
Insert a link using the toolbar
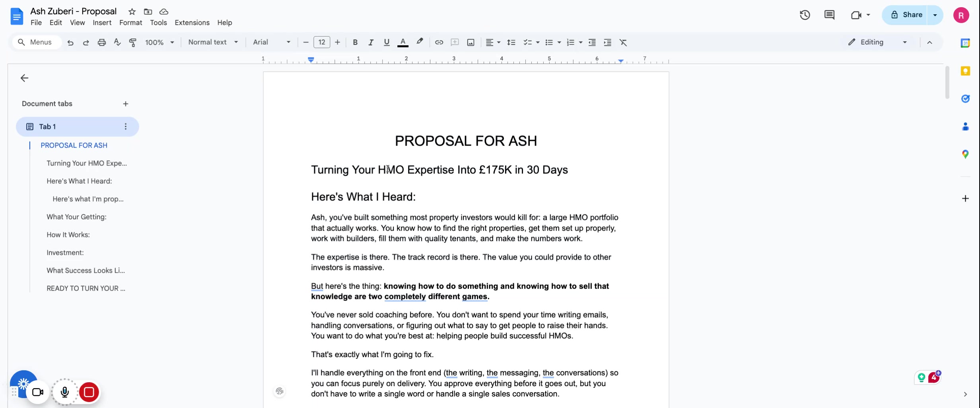pyautogui.click(x=439, y=43)
